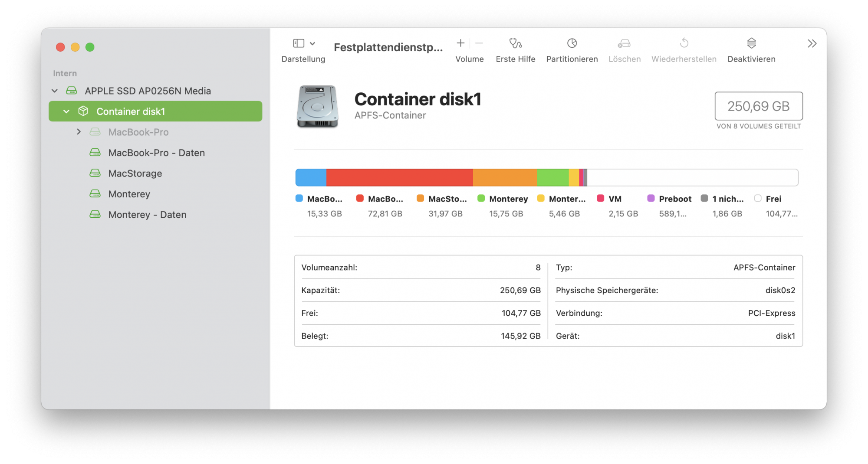Viewport: 868px width, 464px height.
Task: Click the Darstellung toolbar label
Action: 303,59
